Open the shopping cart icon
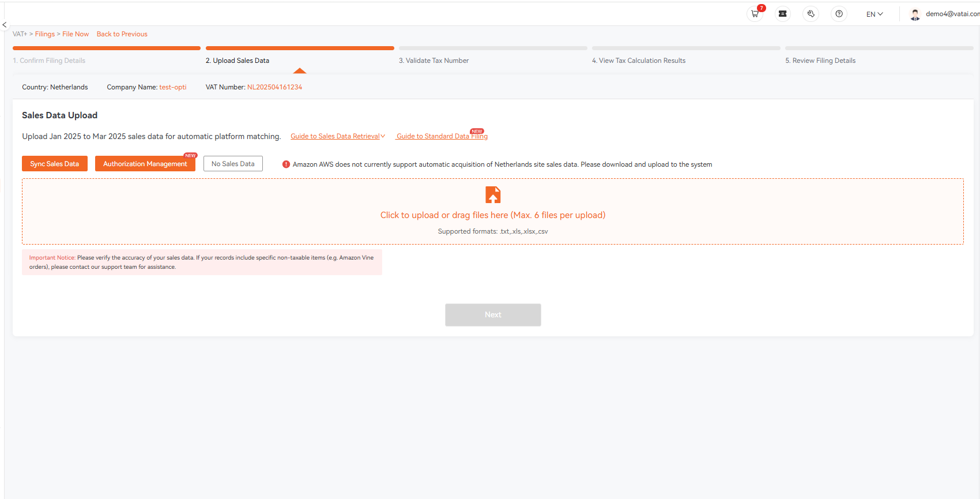The image size is (980, 499). pos(755,14)
